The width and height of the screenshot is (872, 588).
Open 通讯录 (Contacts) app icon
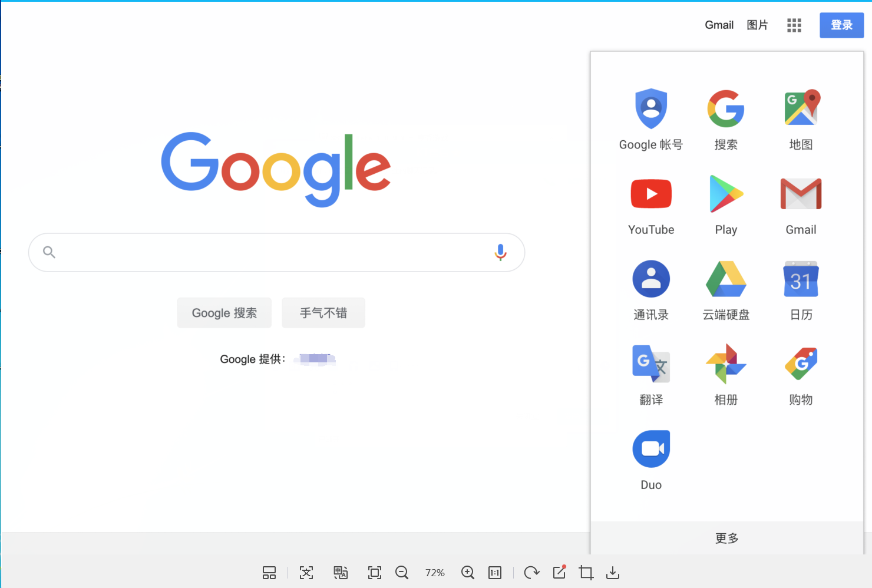click(651, 290)
